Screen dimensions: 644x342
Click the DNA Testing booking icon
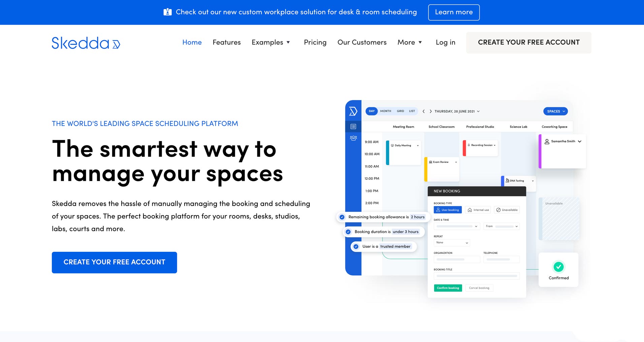pyautogui.click(x=507, y=181)
